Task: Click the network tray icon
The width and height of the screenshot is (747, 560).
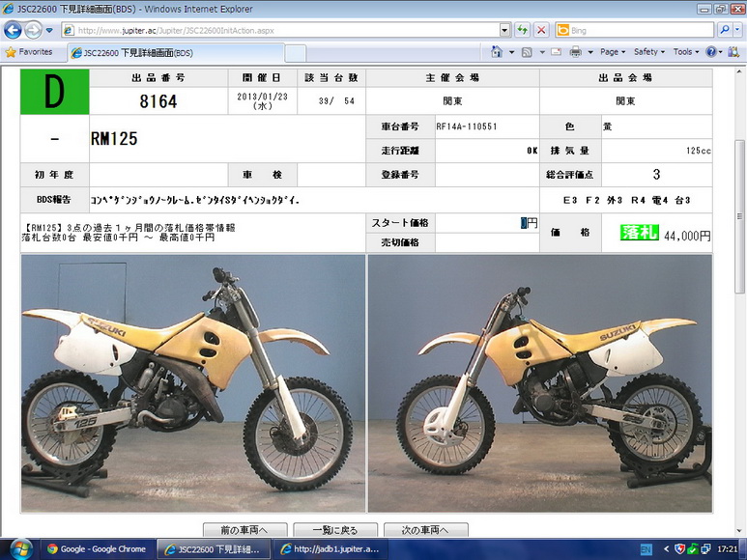Action: [x=706, y=549]
